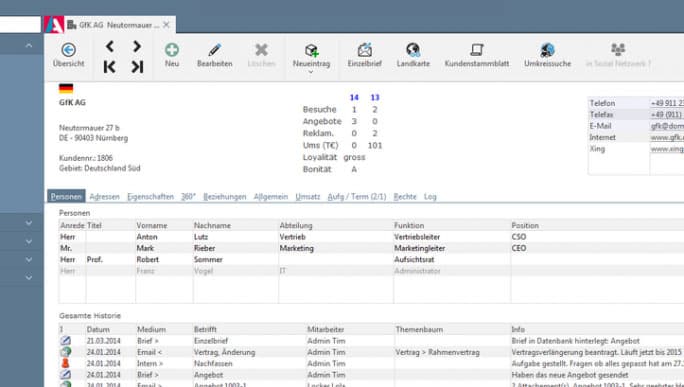The image size is (684, 387).
Task: Open the Allgemein tab
Action: click(271, 197)
